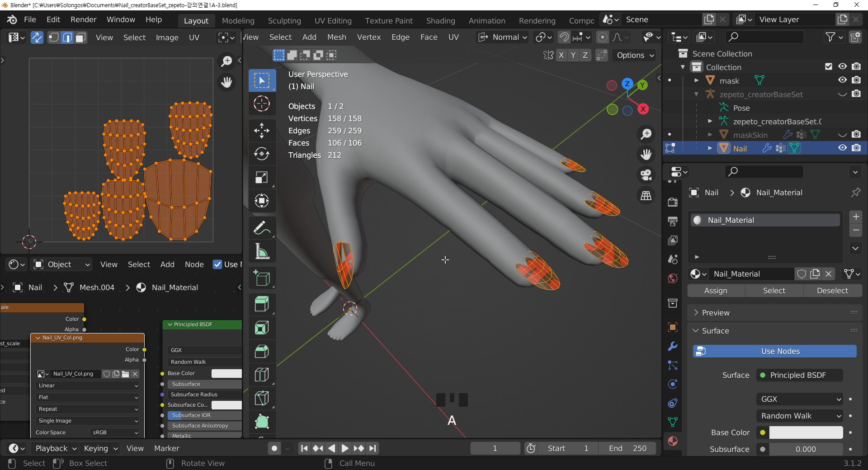Open Random Walk subsurface method dropdown in properties
Image resolution: width=868 pixels, height=470 pixels.
coord(799,416)
